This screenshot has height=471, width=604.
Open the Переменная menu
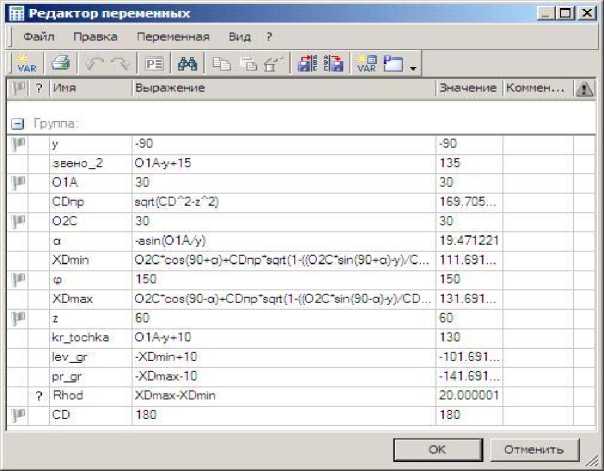coord(173,37)
